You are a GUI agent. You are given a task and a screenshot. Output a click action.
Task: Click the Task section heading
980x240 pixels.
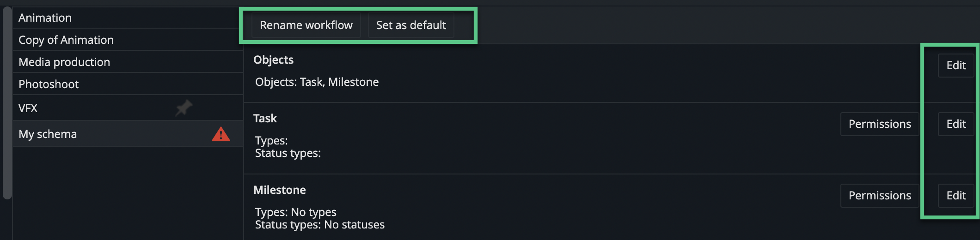pyautogui.click(x=265, y=119)
